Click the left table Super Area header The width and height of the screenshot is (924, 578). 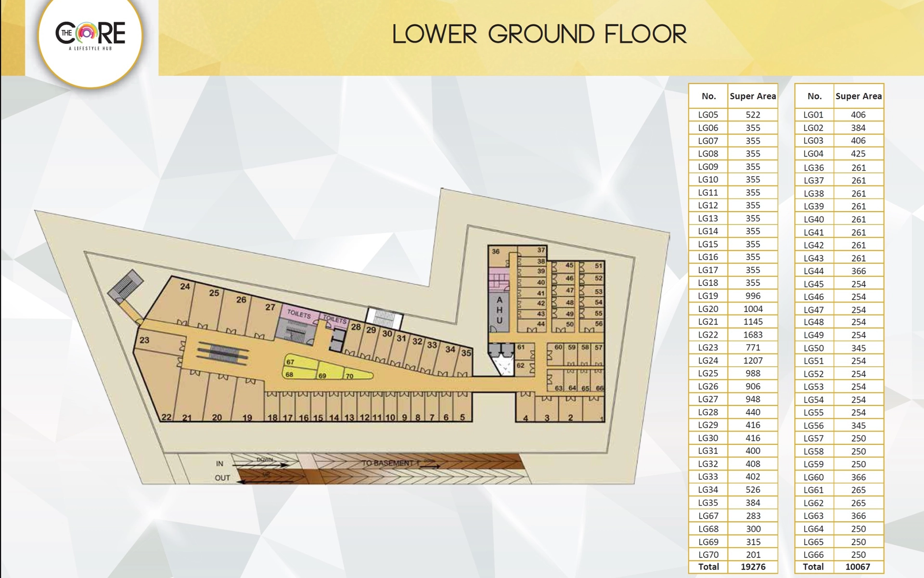point(753,96)
